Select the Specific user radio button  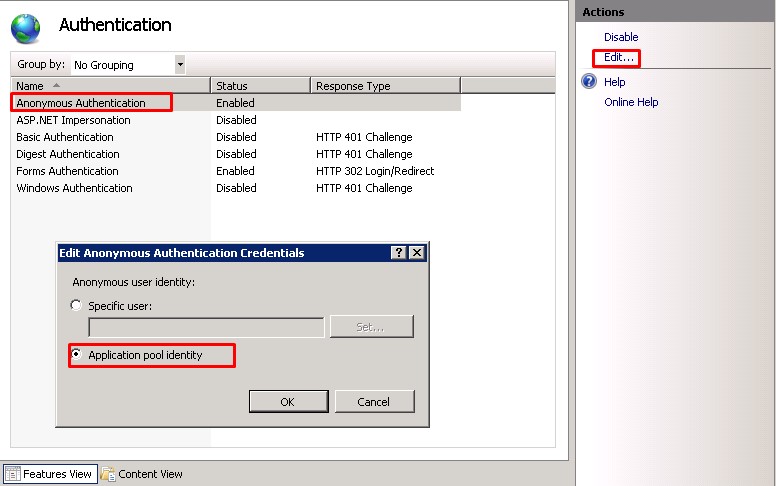pyautogui.click(x=77, y=306)
